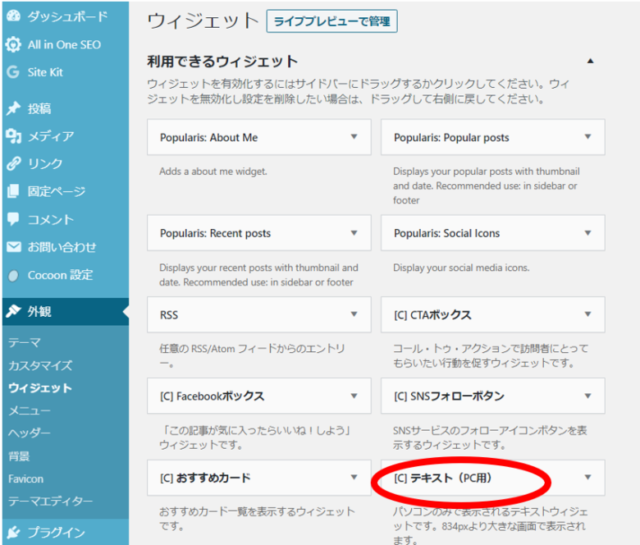
Task: Click the カスタマイズ submenu link
Action: click(40, 365)
